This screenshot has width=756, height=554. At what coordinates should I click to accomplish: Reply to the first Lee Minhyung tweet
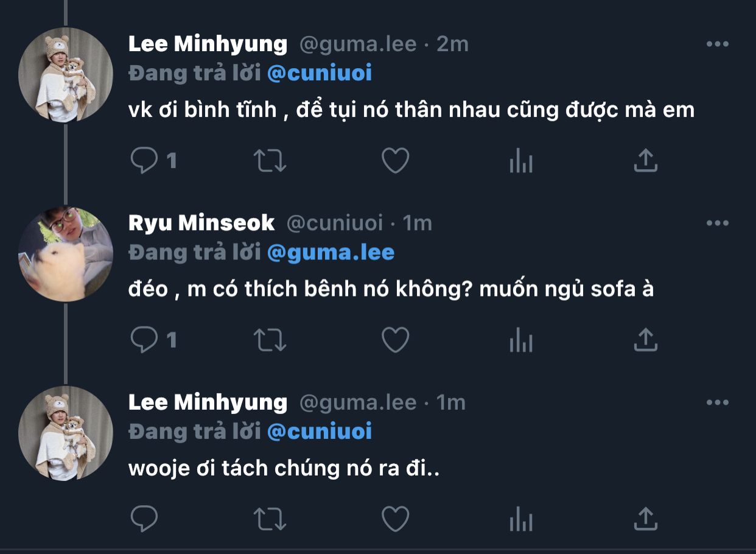[144, 161]
